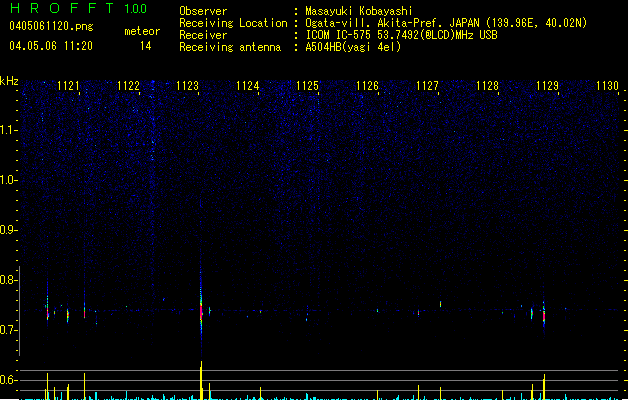Click the small echo above the carrier line near 1127
This screenshot has height=400, width=629.
point(440,304)
